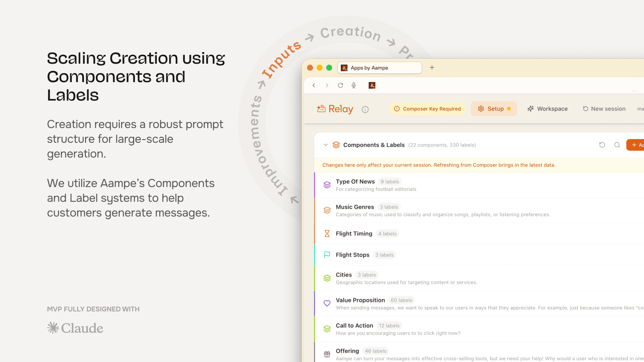Click the 12 labels badge
This screenshot has width=644, height=362.
pos(389,325)
